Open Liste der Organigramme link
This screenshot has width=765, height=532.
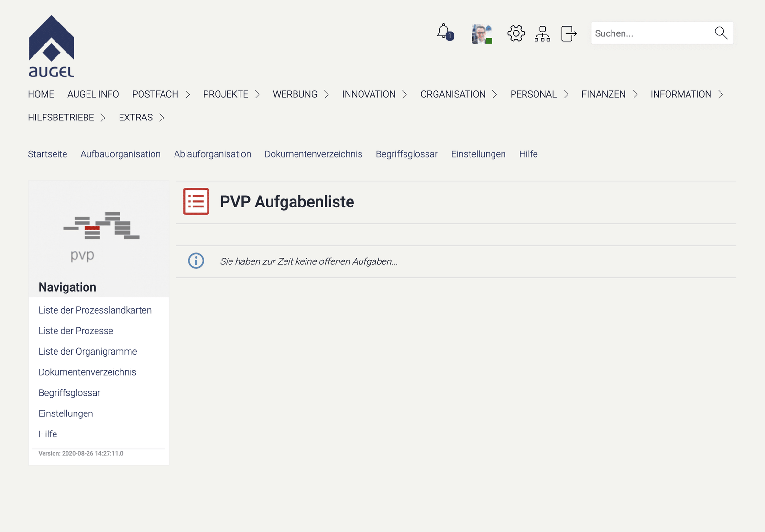88,352
